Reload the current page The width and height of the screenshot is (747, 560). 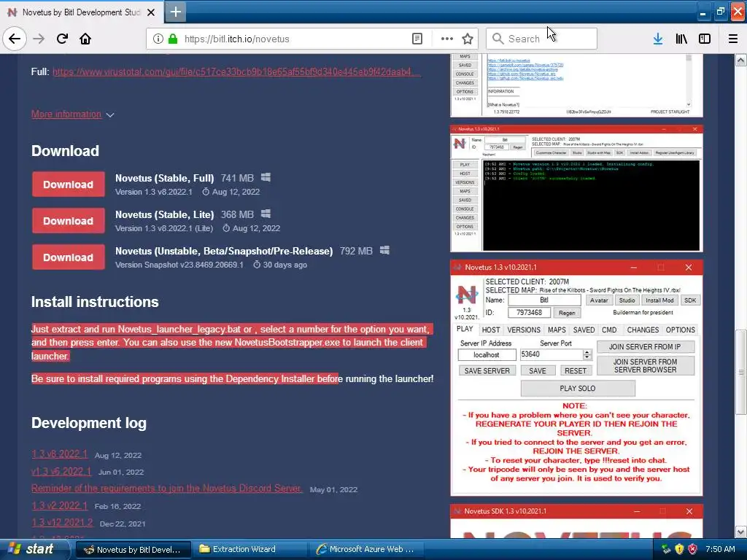(62, 39)
